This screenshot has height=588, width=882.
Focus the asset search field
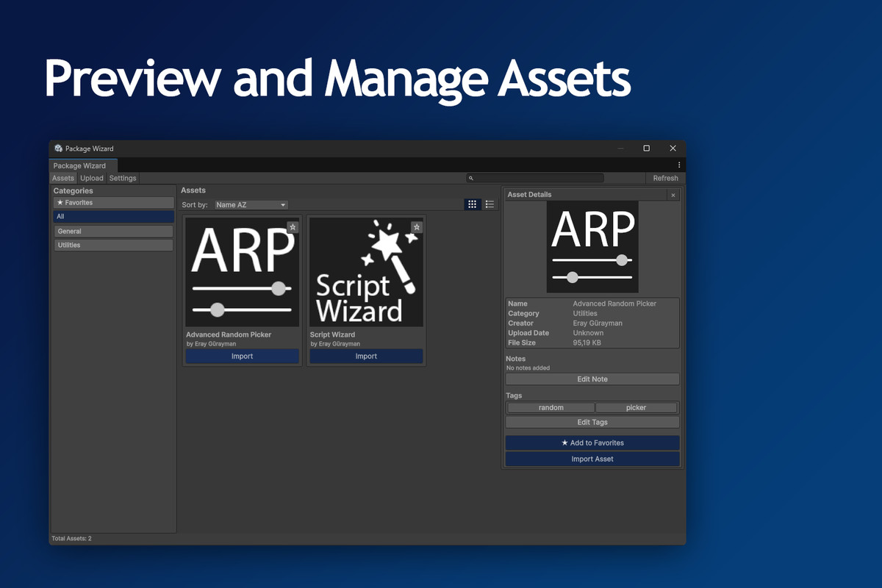pyautogui.click(x=534, y=179)
